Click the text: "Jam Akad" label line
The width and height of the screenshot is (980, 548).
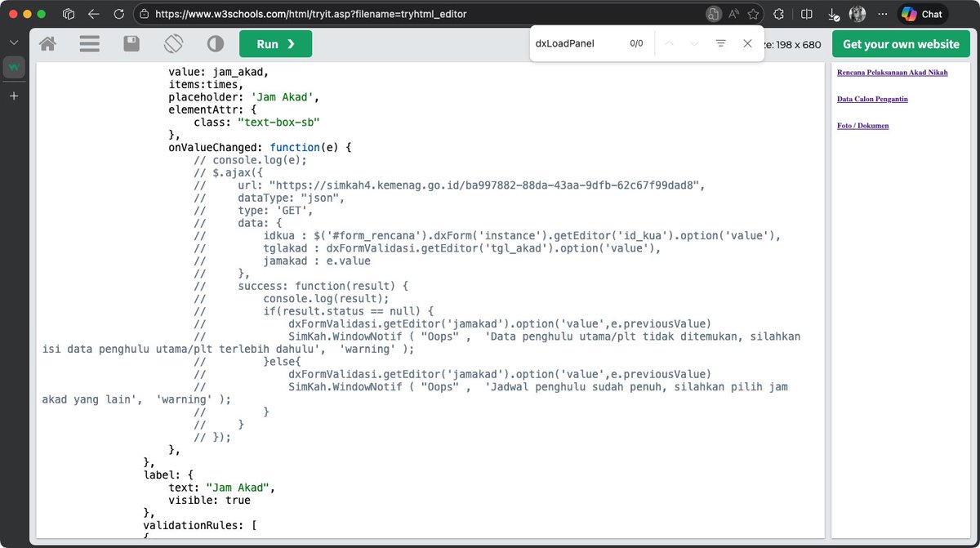click(x=222, y=488)
